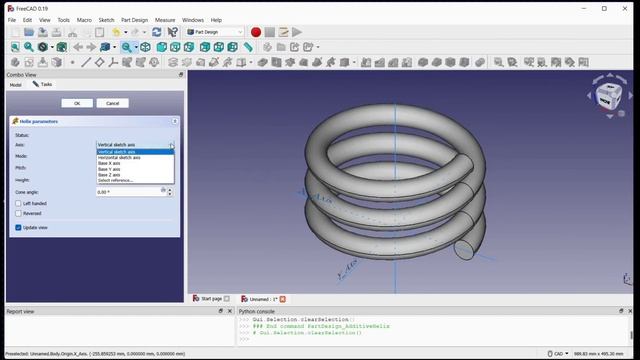Viewport: 640px width, 360px height.
Task: Switch to Left view cube icon
Action: [x=233, y=47]
